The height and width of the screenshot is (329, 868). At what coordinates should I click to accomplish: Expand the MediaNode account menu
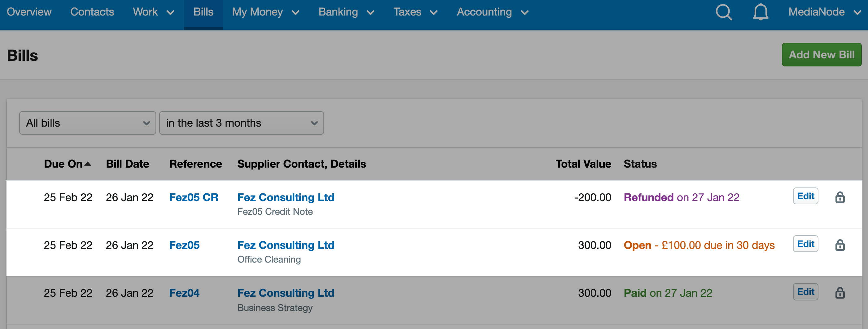(824, 12)
